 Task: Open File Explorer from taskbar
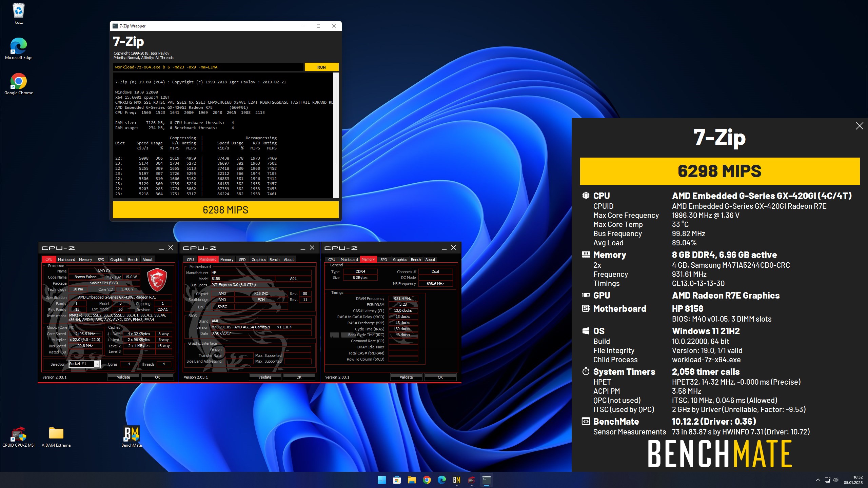point(412,480)
